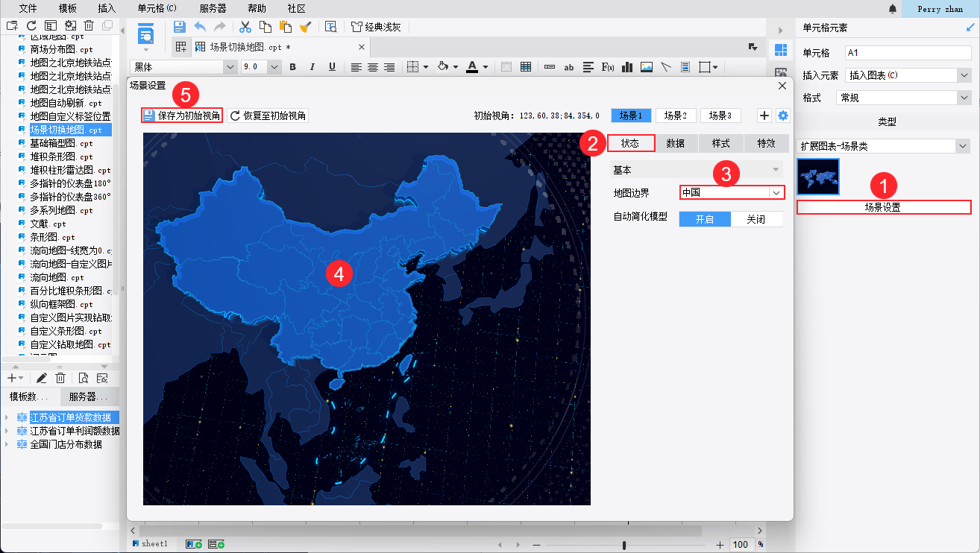This screenshot has height=553, width=980.
Task: Open background fill color dropdown arrow
Action: [x=455, y=67]
